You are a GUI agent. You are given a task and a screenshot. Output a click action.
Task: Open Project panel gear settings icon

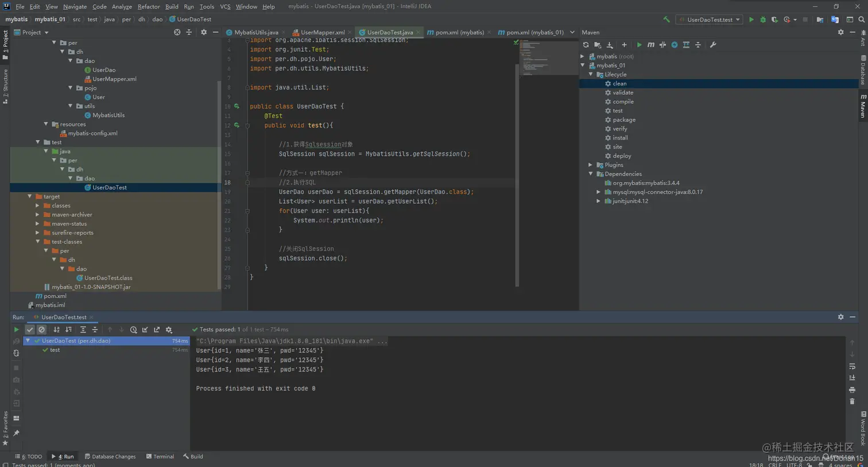(203, 32)
